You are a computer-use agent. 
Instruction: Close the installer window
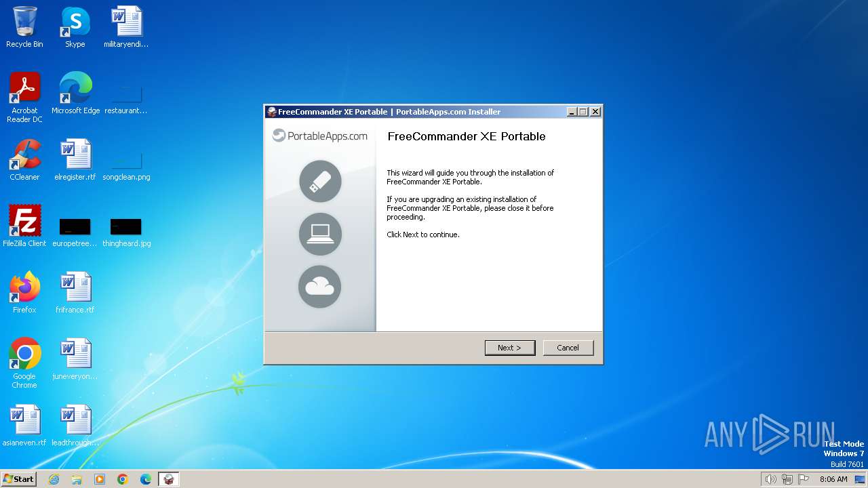point(595,112)
